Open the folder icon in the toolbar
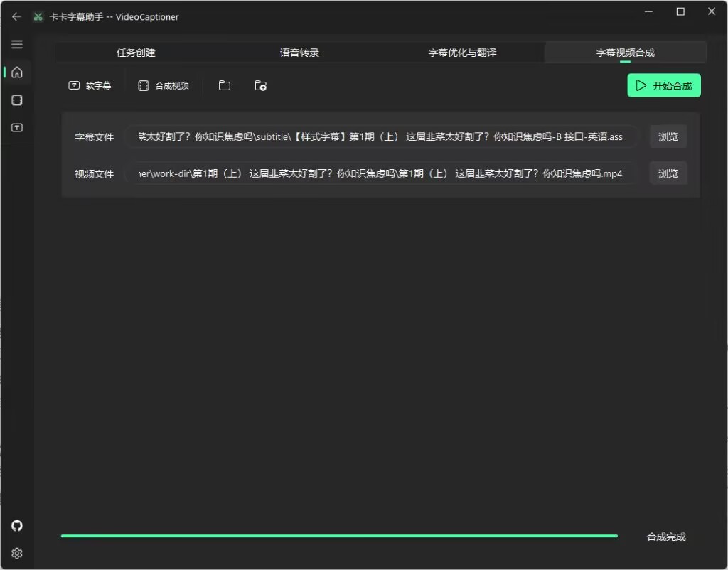 tap(224, 85)
